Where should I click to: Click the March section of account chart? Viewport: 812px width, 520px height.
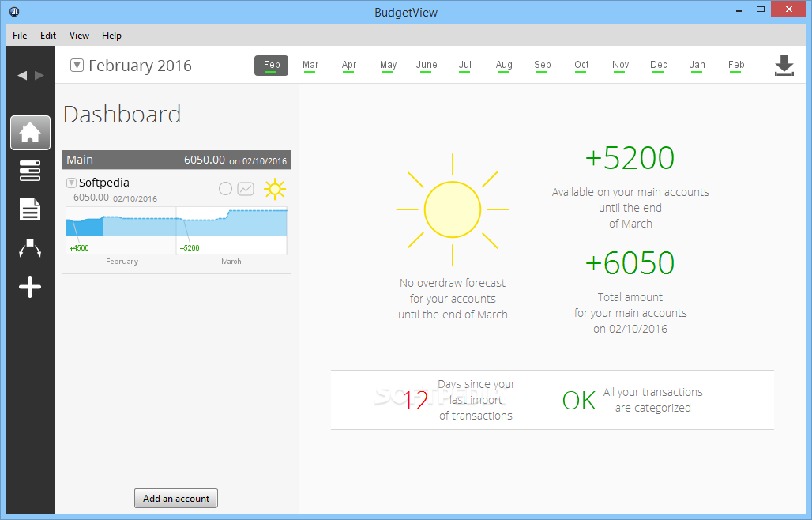coord(231,231)
